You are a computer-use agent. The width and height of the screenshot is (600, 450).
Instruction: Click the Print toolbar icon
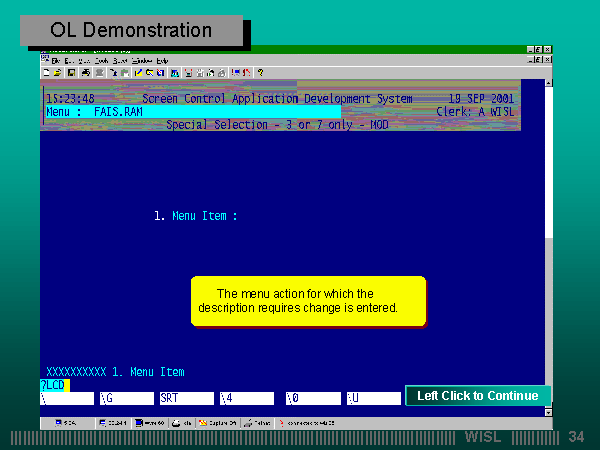(86, 73)
